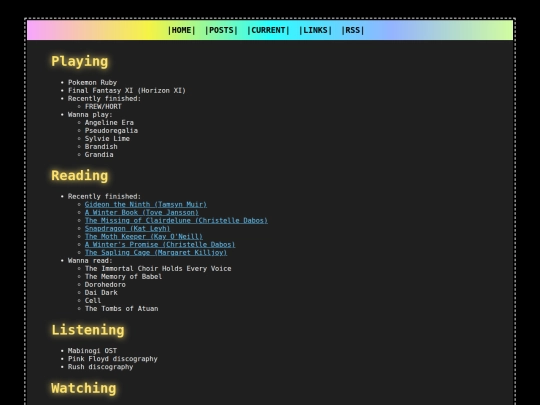Viewport: 540px width, 405px height.
Task: Open A Winter Book (Tove Jansson) link
Action: point(142,212)
